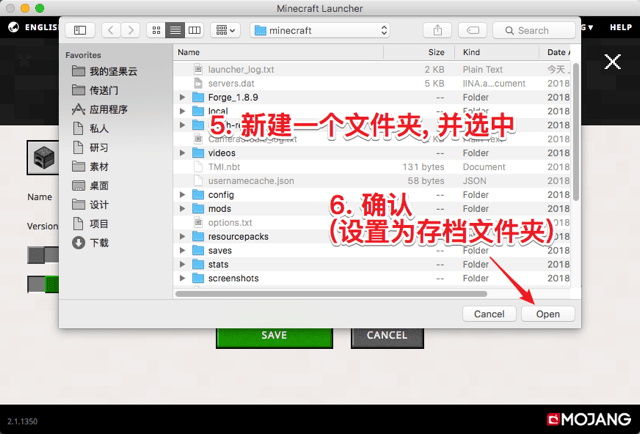
Task: Click the green SAVE button in launcher
Action: pyautogui.click(x=274, y=337)
